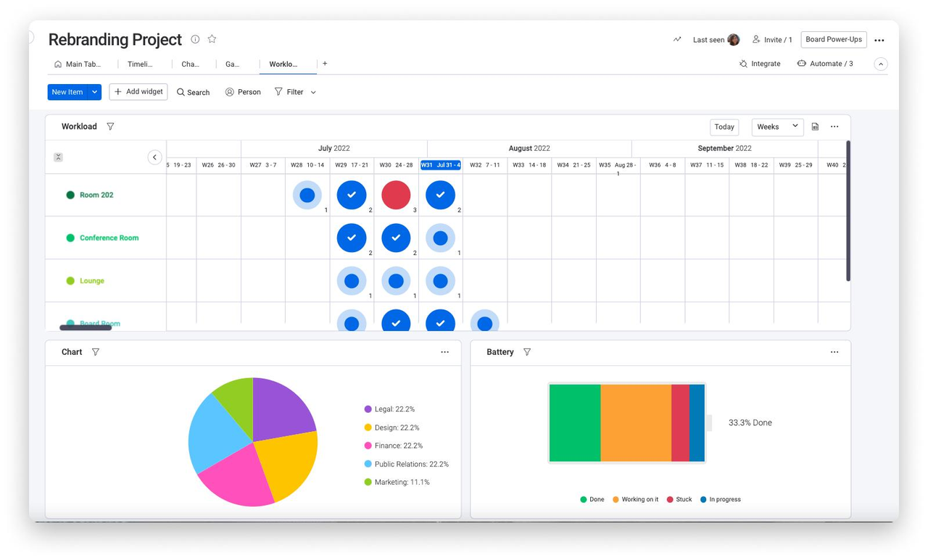Open the Integrate option
The width and height of the screenshot is (928, 560).
click(x=760, y=64)
